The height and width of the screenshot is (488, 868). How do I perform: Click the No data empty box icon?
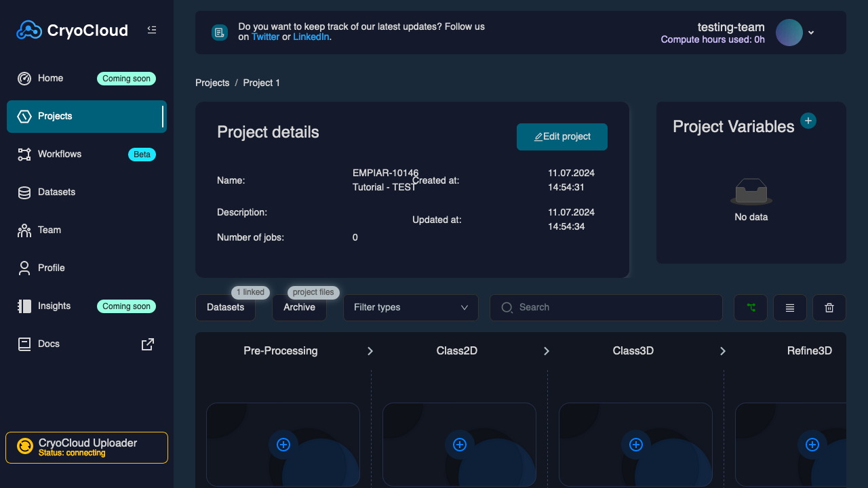(x=751, y=191)
